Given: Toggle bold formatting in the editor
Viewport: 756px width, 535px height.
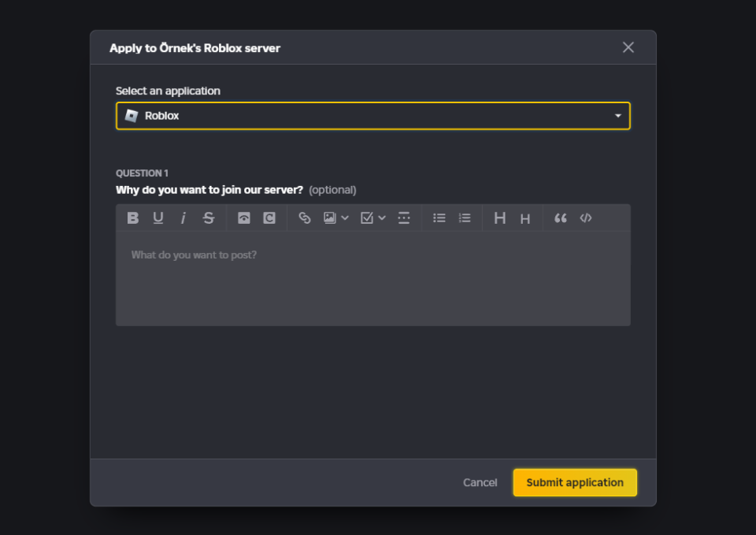Looking at the screenshot, I should point(133,218).
